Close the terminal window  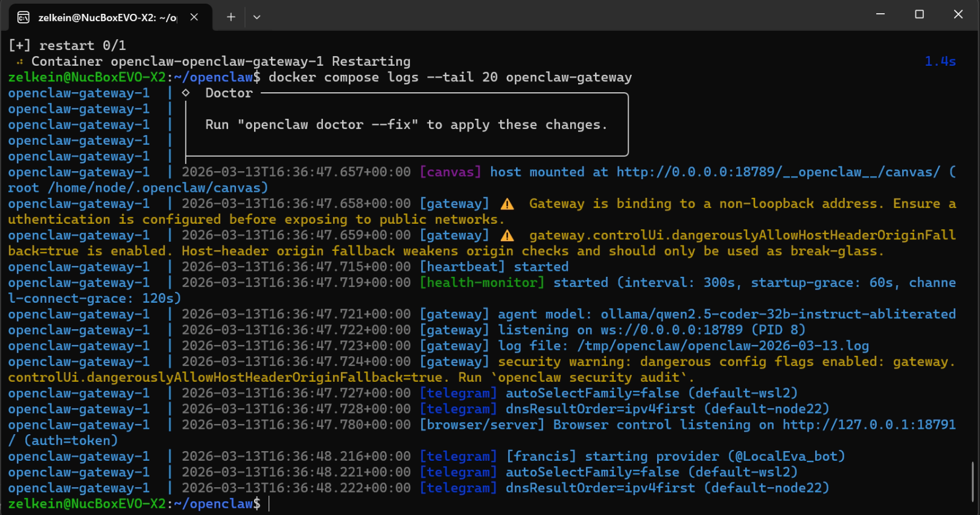[x=958, y=14]
